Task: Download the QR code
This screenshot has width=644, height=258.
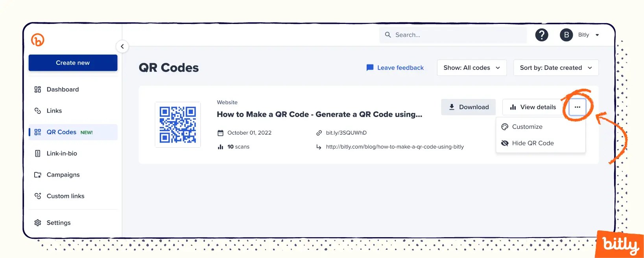Action: [x=468, y=107]
